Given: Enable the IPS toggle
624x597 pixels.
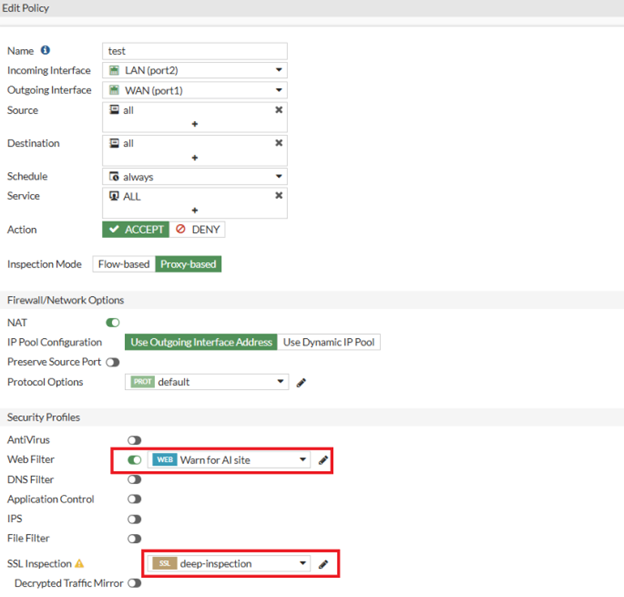Looking at the screenshot, I should click(x=135, y=519).
